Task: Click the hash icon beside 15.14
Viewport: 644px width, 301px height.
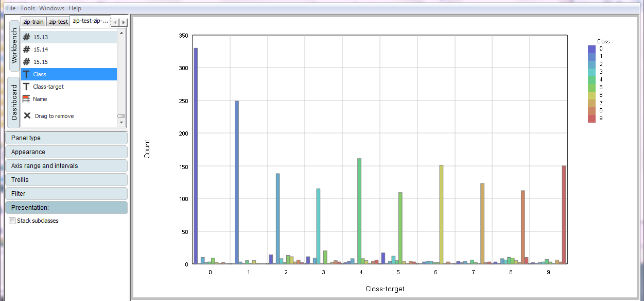Action: click(26, 49)
